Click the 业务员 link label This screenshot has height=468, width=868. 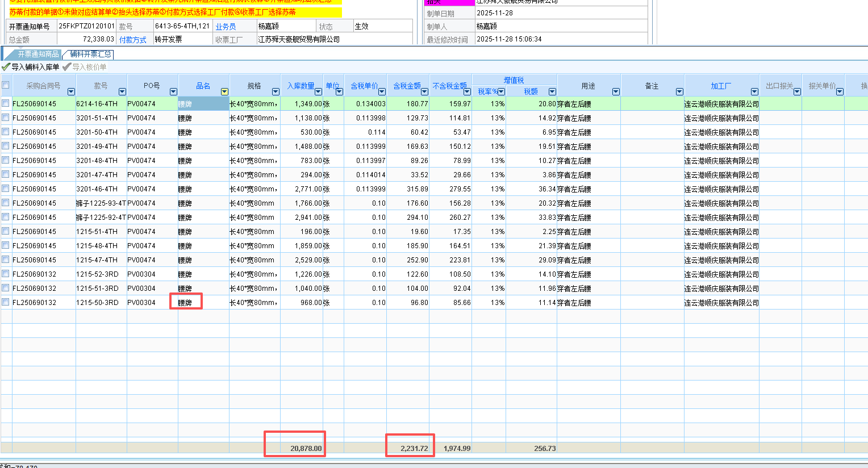click(x=226, y=27)
